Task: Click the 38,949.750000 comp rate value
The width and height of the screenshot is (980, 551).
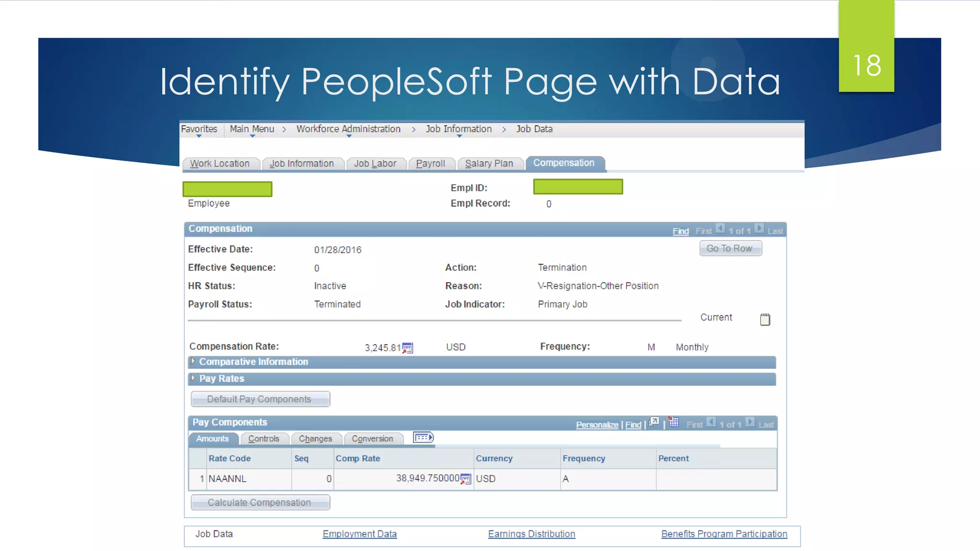Action: pos(428,478)
